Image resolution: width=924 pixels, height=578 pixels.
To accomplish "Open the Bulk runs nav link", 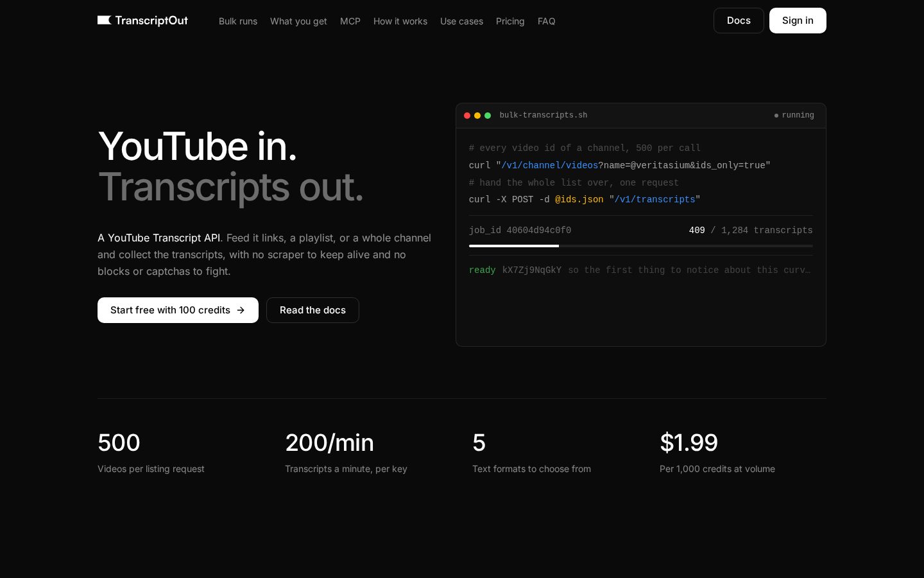I will (238, 21).
